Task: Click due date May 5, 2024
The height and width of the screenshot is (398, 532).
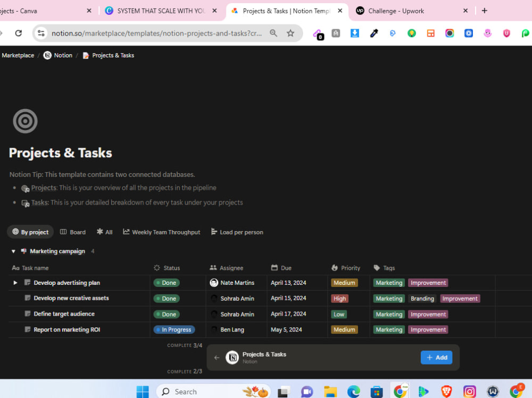Action: point(286,329)
